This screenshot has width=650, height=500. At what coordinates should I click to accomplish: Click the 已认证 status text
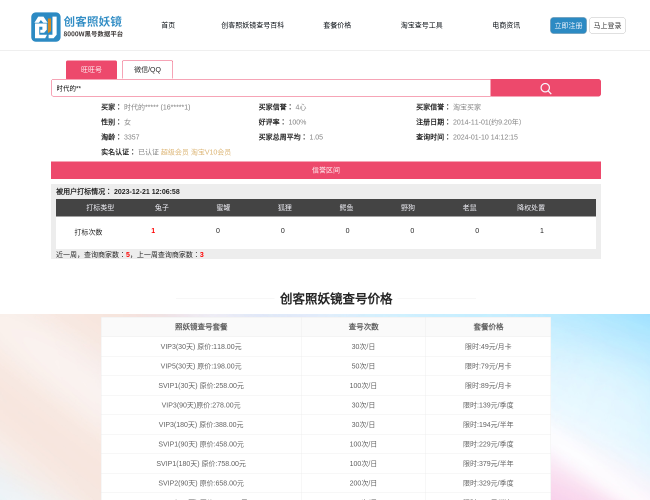148,152
